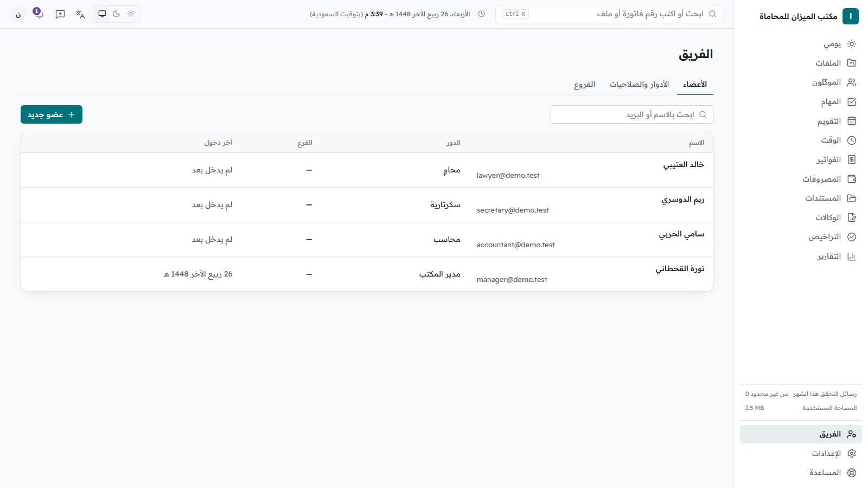Open المساعدة help lifebuoy icon
Screen dimensions: 868x488
click(852, 473)
